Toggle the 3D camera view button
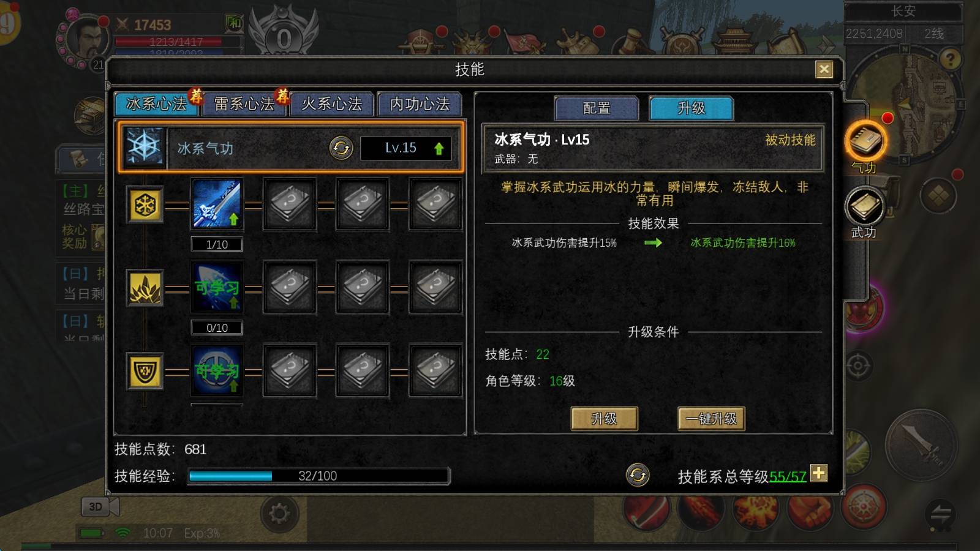This screenshot has height=551, width=980. 100,507
